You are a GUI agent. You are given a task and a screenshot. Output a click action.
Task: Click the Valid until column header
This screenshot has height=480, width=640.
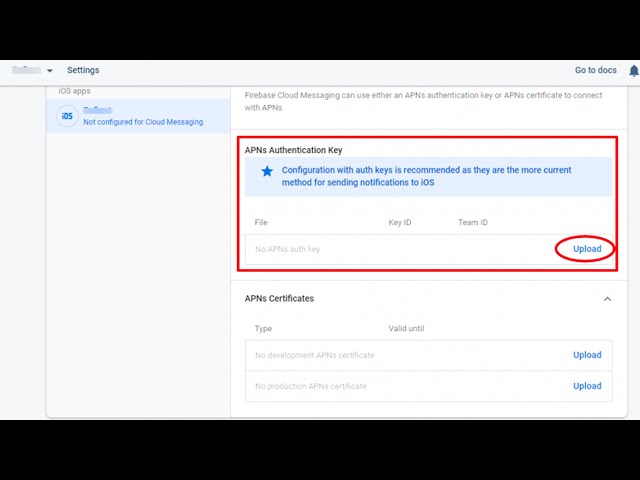click(x=406, y=329)
